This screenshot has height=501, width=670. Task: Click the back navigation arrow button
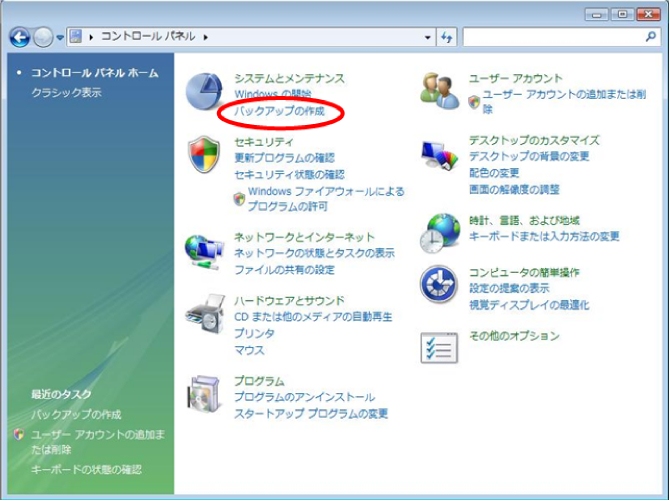(x=19, y=37)
